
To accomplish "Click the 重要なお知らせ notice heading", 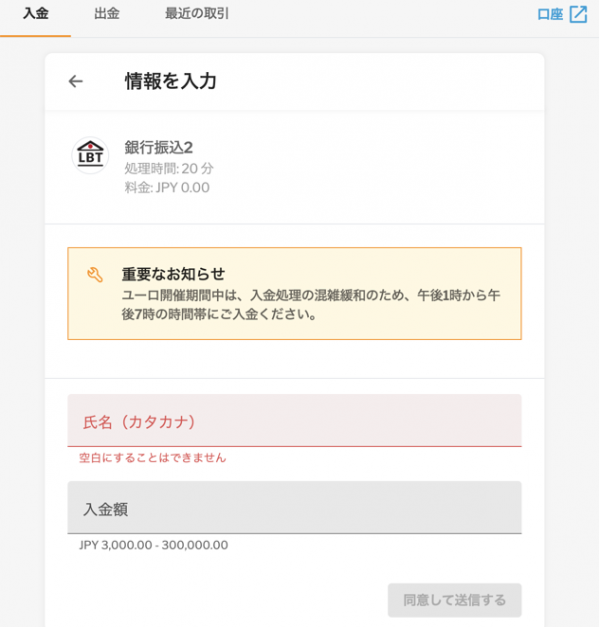I will click(173, 274).
